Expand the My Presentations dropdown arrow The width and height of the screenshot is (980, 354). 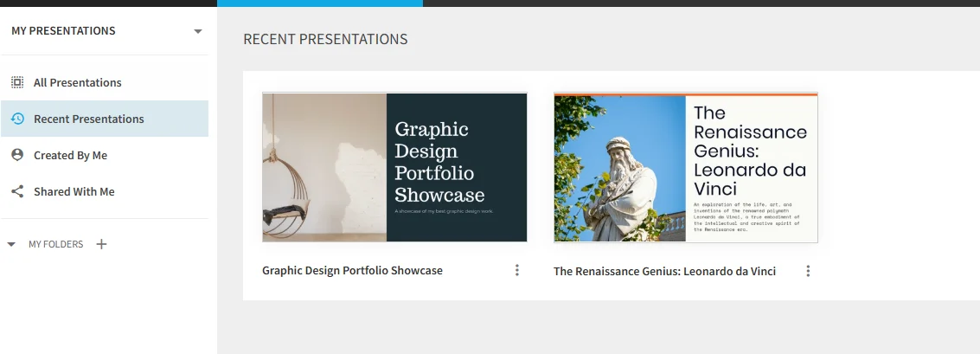click(198, 31)
